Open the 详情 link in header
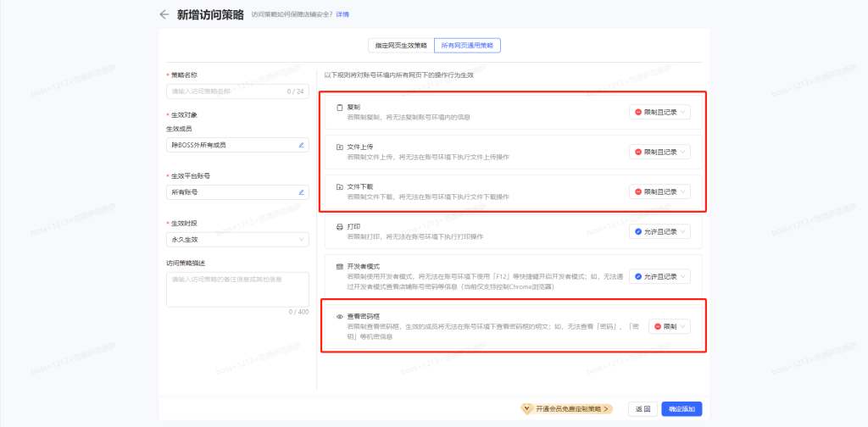This screenshot has height=427, width=868. (342, 14)
